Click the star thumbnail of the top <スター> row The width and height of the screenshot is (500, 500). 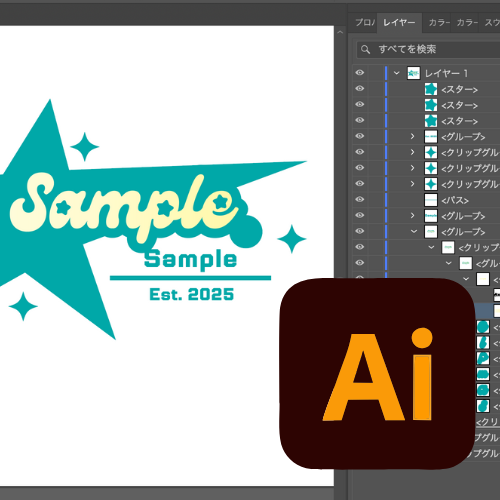click(x=431, y=89)
